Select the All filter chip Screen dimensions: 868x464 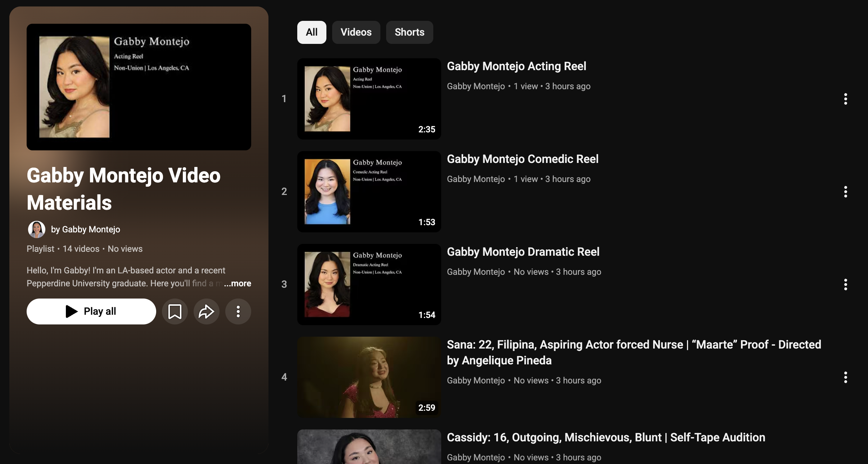[x=312, y=32]
